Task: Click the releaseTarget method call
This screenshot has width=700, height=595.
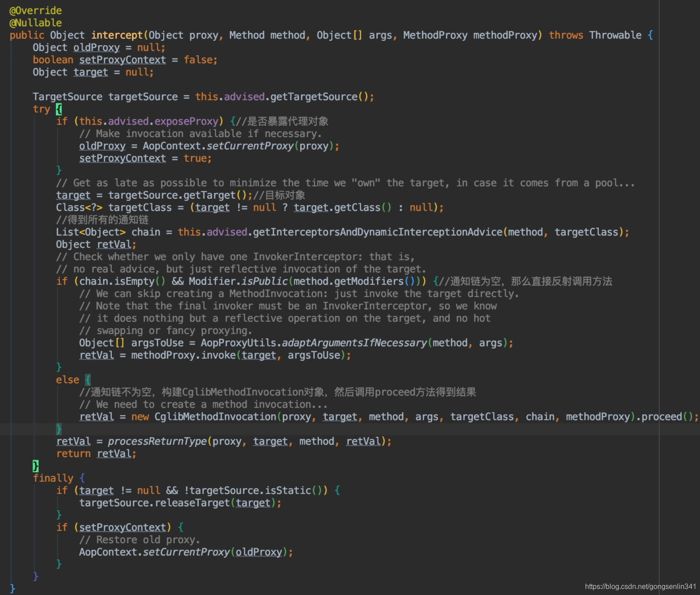Action: [192, 503]
